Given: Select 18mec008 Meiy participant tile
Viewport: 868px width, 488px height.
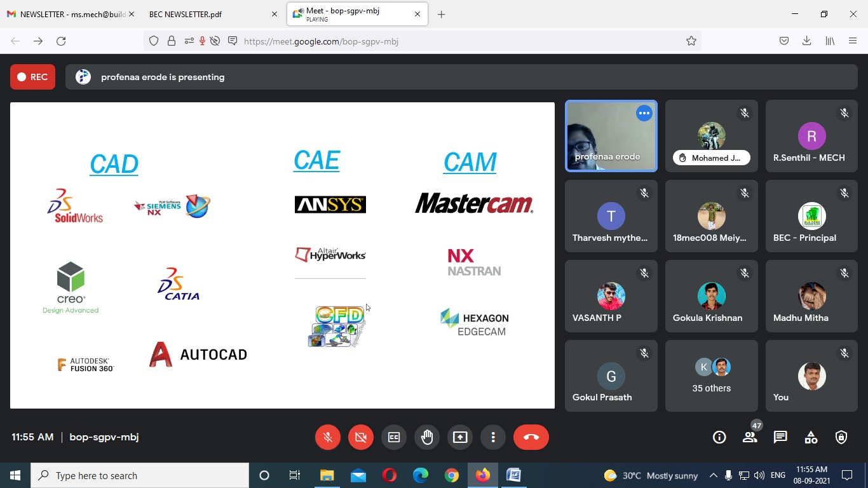Looking at the screenshot, I should (x=712, y=216).
